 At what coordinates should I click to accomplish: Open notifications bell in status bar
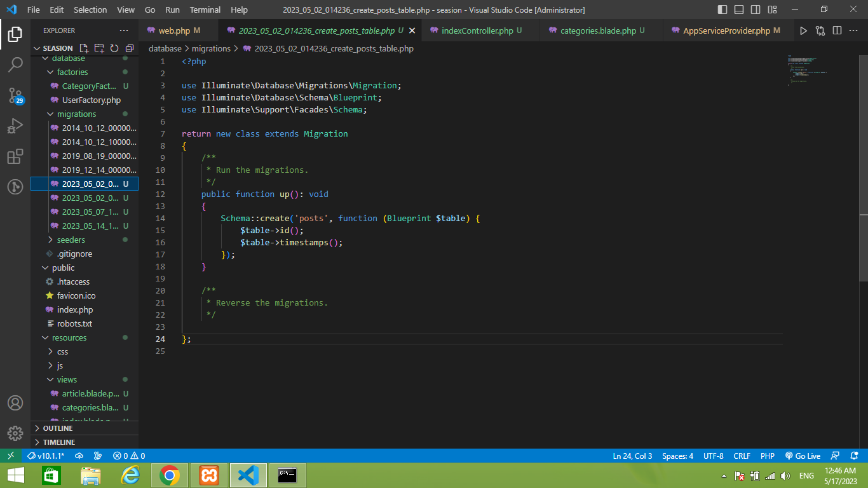click(x=855, y=456)
